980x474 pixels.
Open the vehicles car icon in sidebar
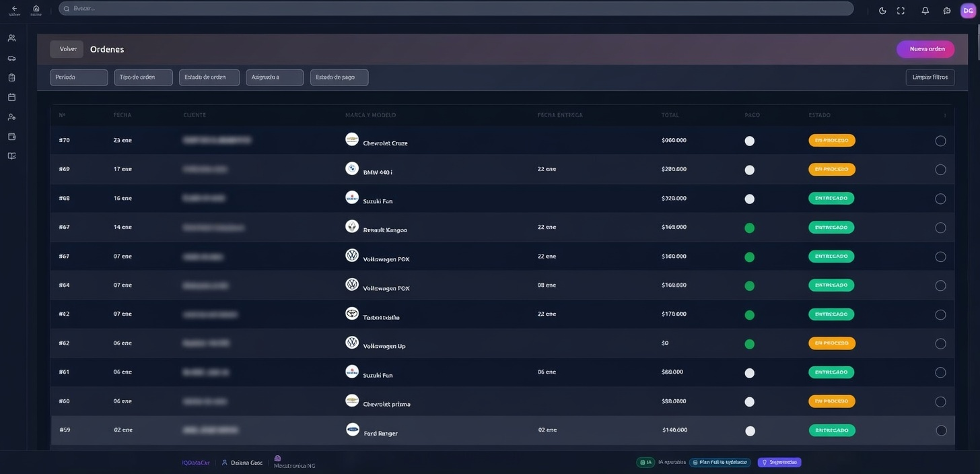11,58
